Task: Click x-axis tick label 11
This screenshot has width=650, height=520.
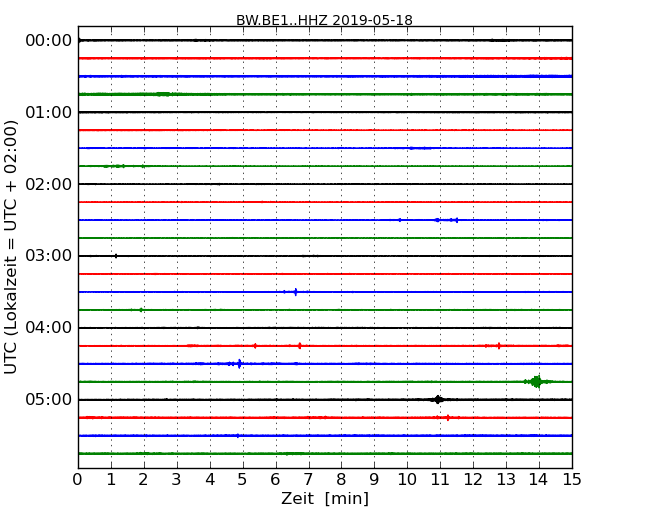Action: [x=440, y=480]
